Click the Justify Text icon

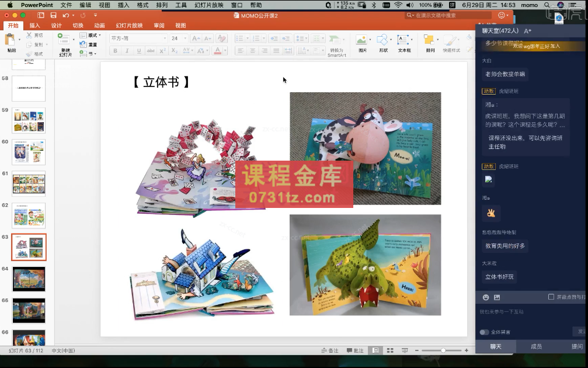[x=276, y=51]
